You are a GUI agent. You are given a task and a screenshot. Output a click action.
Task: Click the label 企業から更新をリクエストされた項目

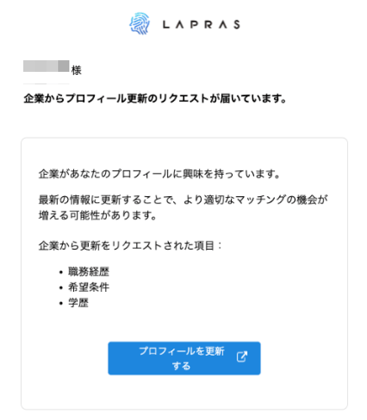coord(130,246)
